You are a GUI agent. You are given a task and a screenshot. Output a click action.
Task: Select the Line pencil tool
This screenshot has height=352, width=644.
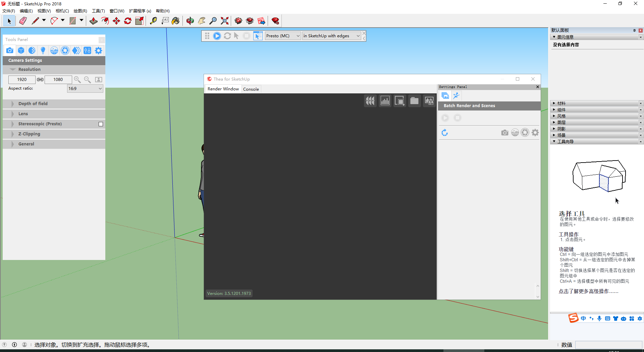(35, 21)
